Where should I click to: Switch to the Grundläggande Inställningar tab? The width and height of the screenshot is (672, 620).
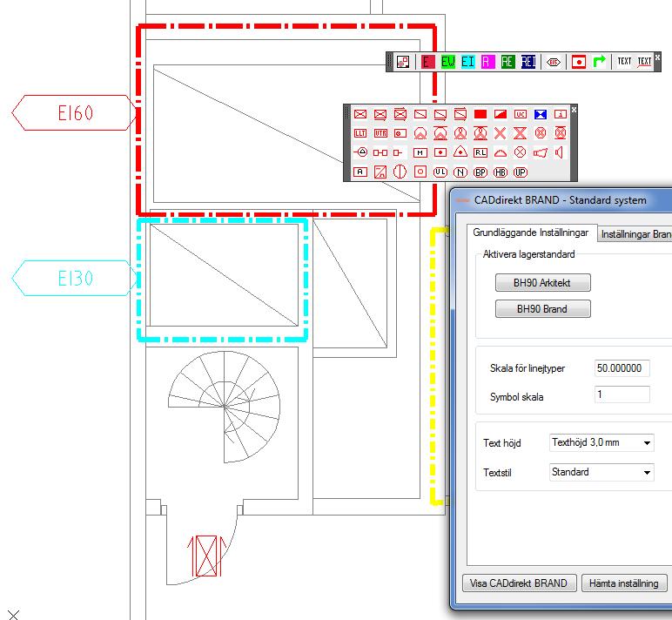[531, 232]
